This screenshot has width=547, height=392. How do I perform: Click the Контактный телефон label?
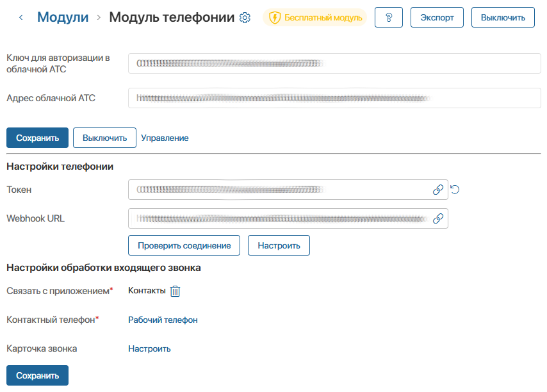(x=53, y=320)
